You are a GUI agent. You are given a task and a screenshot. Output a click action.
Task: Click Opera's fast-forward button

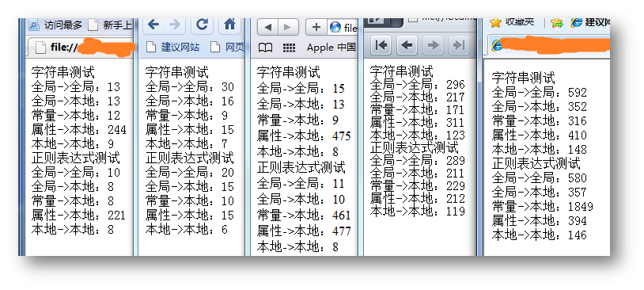(x=460, y=45)
